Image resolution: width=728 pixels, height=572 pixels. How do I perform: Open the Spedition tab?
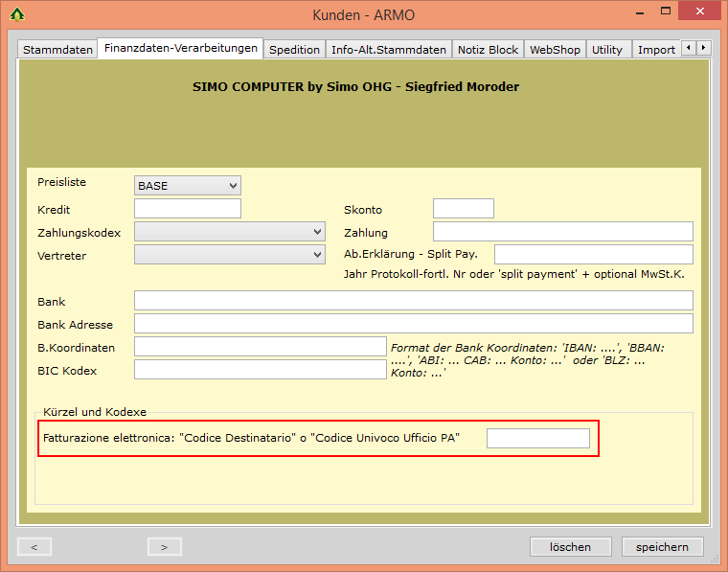click(x=294, y=50)
